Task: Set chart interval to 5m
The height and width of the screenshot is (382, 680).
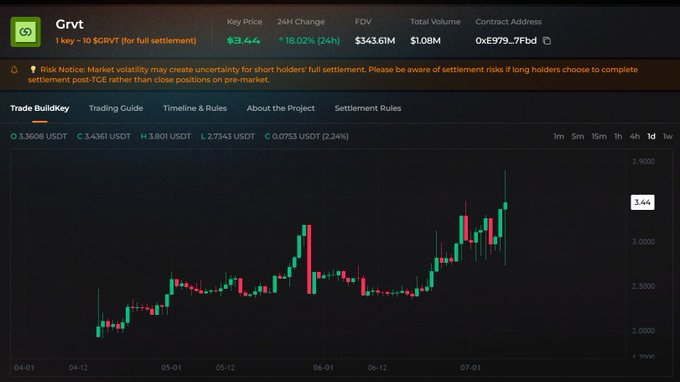Action: 578,136
